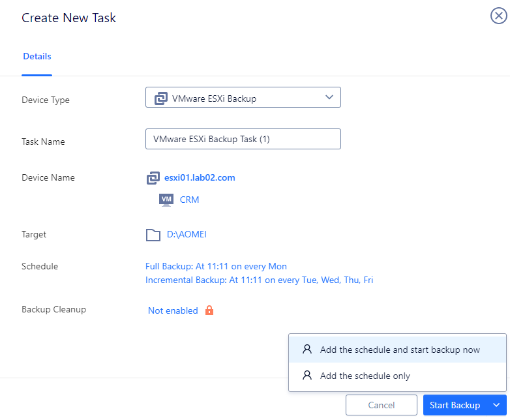Click the orange lock icon for Backup Cleanup
Viewport: 510px width, 420px height.
tap(209, 310)
